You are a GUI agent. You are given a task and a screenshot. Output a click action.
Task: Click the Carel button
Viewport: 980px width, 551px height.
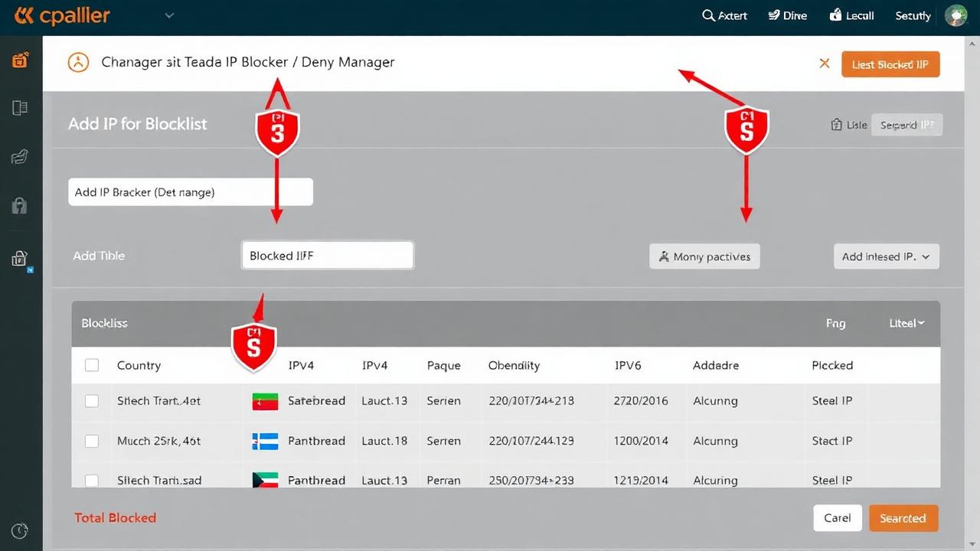[838, 518]
